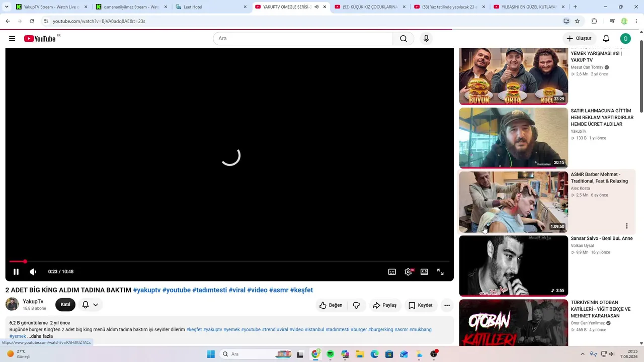
Task: Open the burger contest video thumbnail
Action: [513, 76]
